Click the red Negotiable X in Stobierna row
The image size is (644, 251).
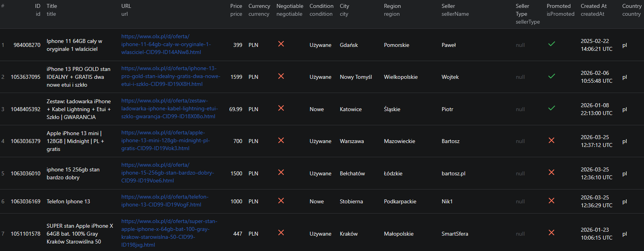click(281, 201)
